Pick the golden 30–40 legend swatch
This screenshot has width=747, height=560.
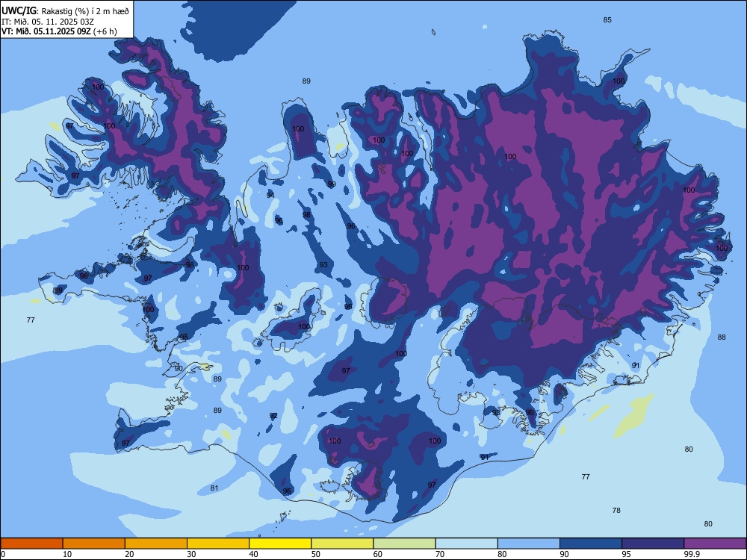pyautogui.click(x=217, y=544)
